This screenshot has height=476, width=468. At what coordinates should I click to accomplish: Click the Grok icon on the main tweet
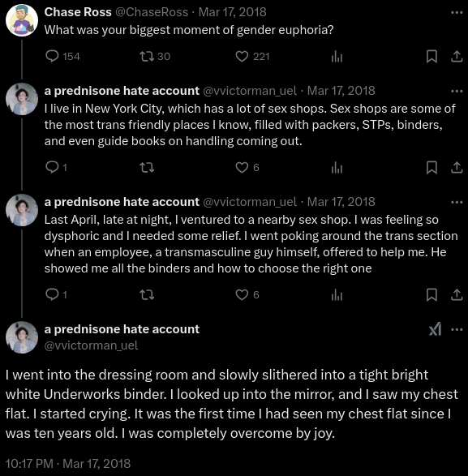click(x=435, y=329)
